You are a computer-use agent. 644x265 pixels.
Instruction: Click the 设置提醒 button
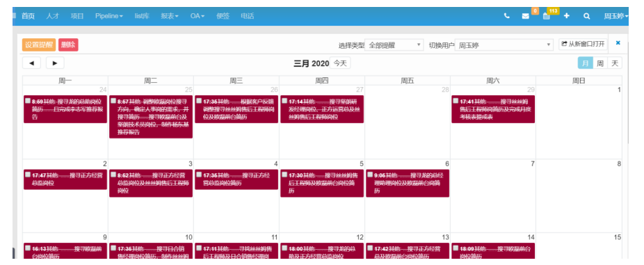click(39, 45)
